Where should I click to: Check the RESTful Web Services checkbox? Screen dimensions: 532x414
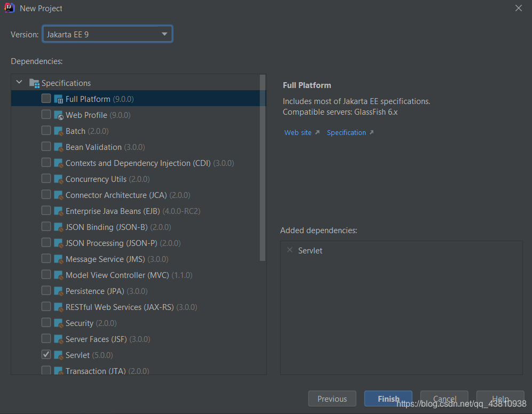click(46, 306)
